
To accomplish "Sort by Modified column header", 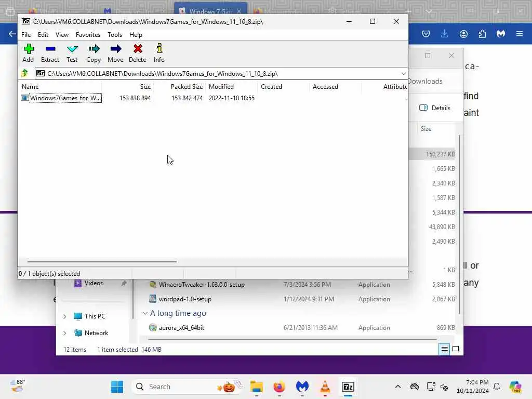I will [231, 87].
